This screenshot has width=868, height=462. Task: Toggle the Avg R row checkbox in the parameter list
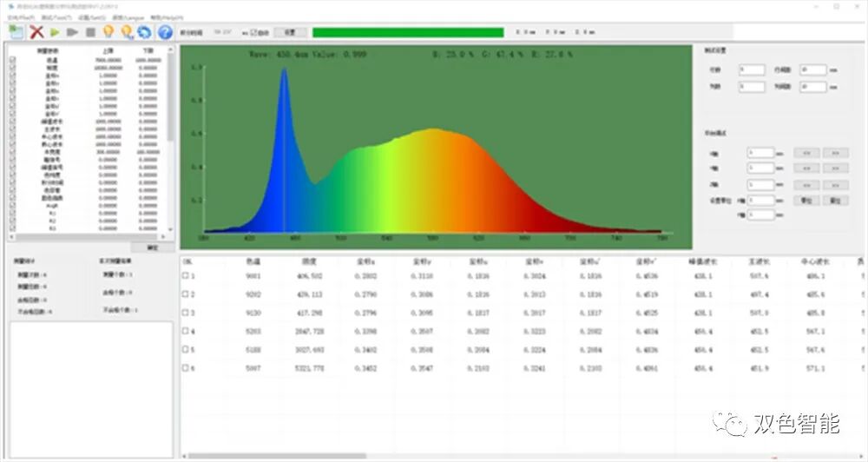(x=13, y=206)
